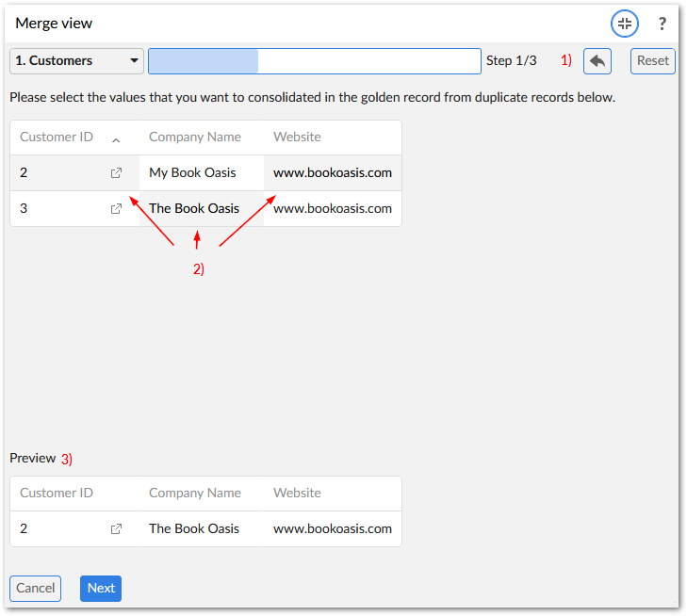
Task: Open Customer ID 3 record link icon
Action: click(x=116, y=209)
